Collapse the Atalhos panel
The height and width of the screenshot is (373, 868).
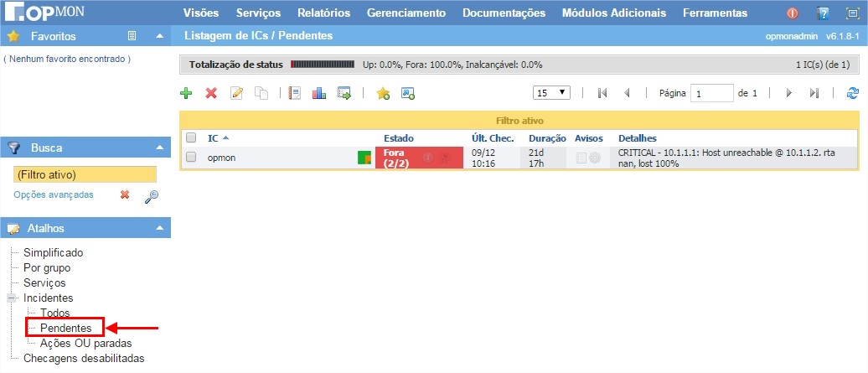tap(159, 228)
